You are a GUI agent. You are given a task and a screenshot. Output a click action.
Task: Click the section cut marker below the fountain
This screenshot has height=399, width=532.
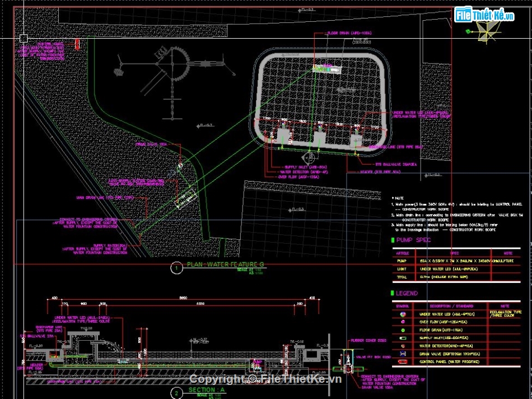(x=309, y=157)
